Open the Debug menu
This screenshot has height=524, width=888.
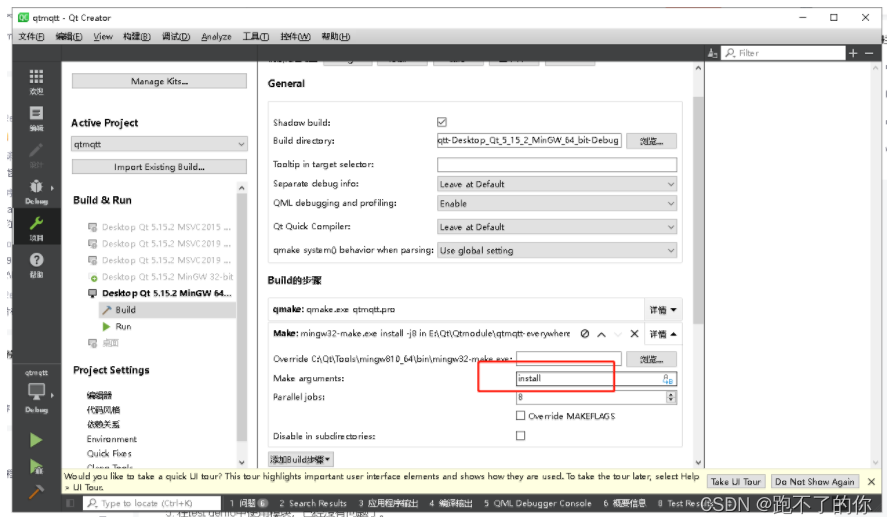176,36
